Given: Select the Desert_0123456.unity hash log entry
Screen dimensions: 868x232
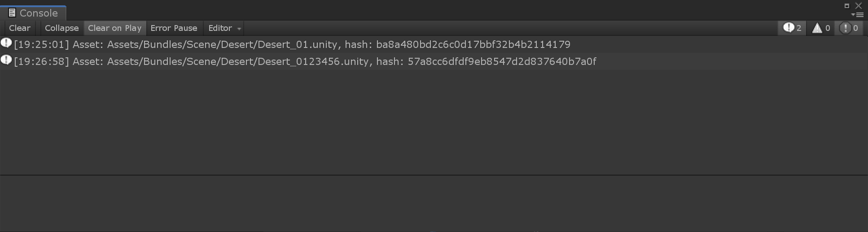Looking at the screenshot, I should (x=434, y=61).
